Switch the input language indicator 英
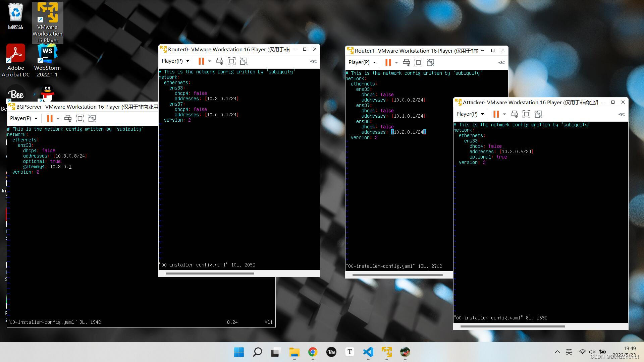Screen dimensions: 644x362 pyautogui.click(x=569, y=352)
